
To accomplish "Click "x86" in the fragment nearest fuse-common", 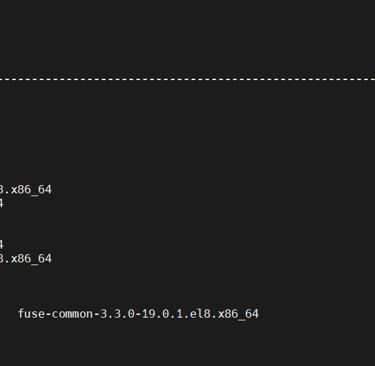I will coord(21,259).
